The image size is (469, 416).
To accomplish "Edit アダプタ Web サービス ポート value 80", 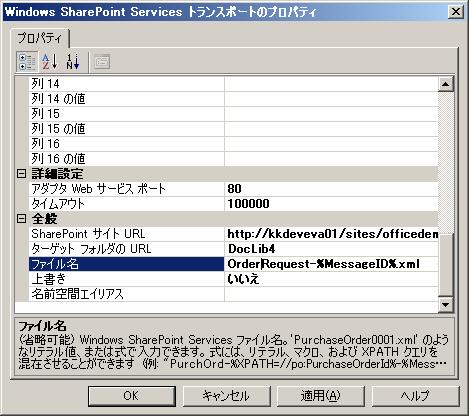I will pyautogui.click(x=331, y=189).
